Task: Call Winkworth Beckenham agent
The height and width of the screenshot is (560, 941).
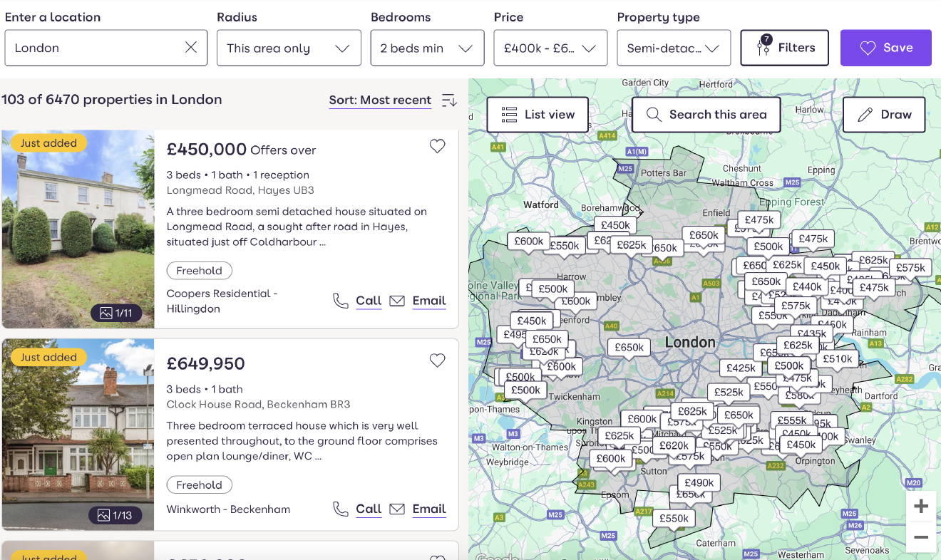Action: click(x=369, y=509)
